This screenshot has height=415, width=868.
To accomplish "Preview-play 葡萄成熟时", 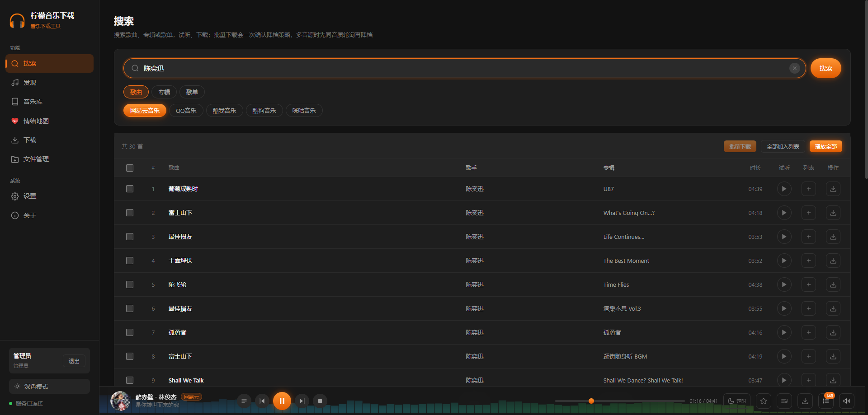I will tap(784, 189).
